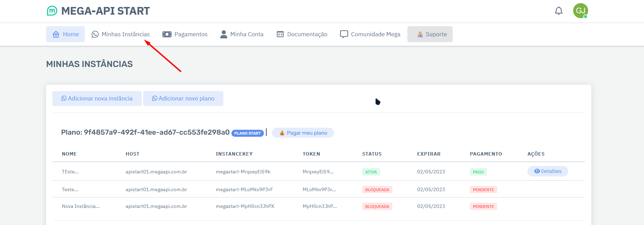Screen dimensions: 644x225
Task: Click the code icon beside Documentação
Action: [280, 34]
